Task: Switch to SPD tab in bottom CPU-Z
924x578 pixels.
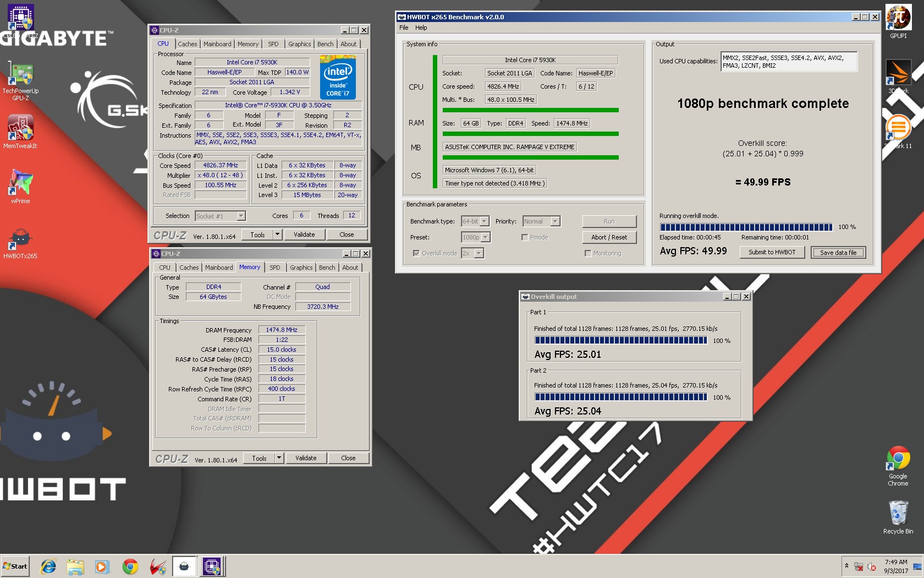Action: [x=275, y=268]
